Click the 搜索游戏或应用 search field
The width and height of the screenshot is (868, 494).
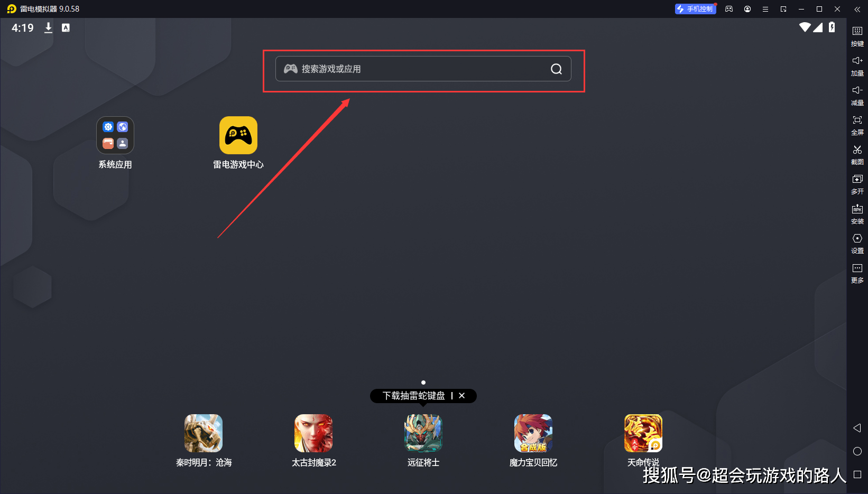pyautogui.click(x=418, y=69)
